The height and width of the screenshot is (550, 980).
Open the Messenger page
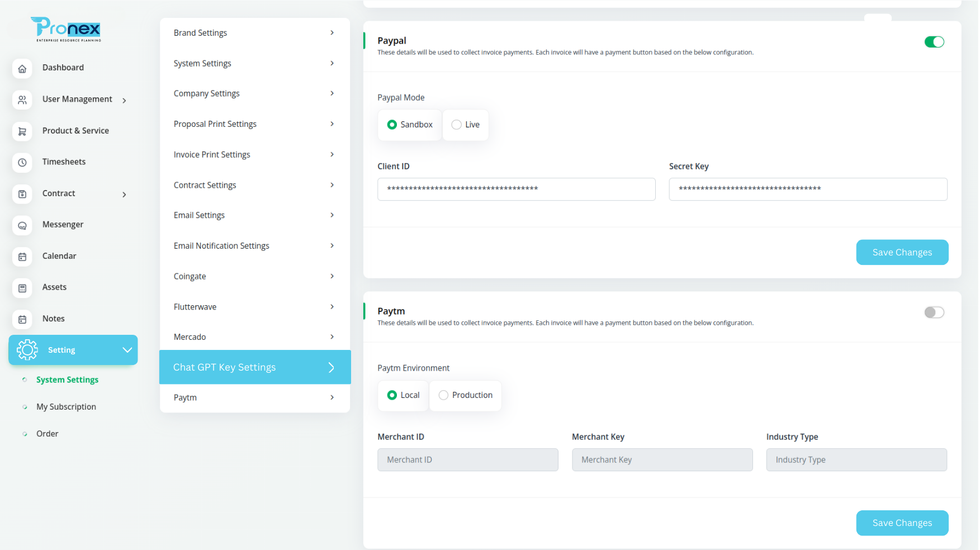point(63,224)
